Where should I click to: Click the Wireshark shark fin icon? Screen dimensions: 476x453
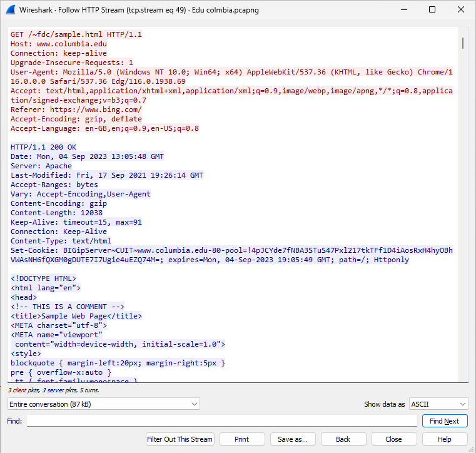pos(11,10)
